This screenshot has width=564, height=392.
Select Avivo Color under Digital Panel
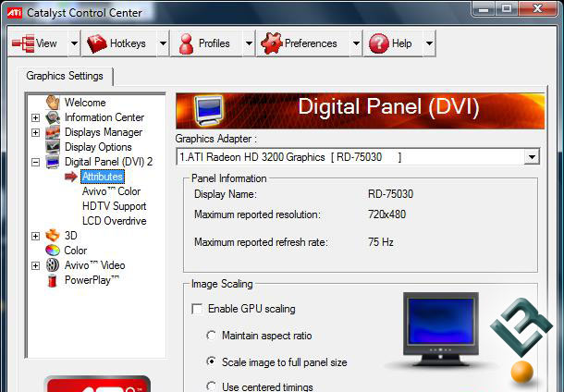click(x=111, y=191)
